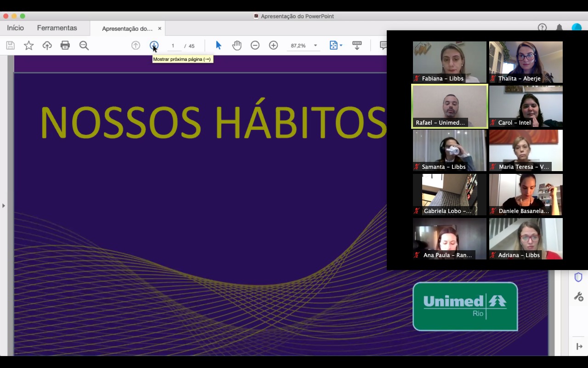Viewport: 588px width, 368px height.
Task: Click the star bookmark icon
Action: click(29, 46)
